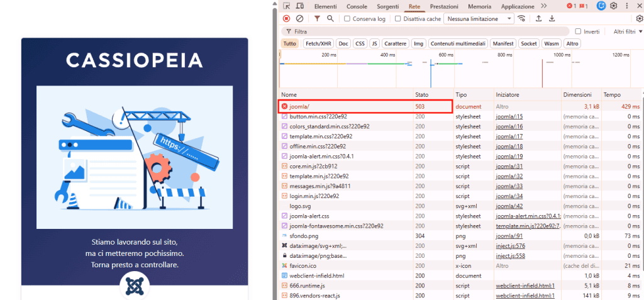The image size is (644, 300).
Task: Click error icon on joomla/ request row
Action: click(285, 106)
